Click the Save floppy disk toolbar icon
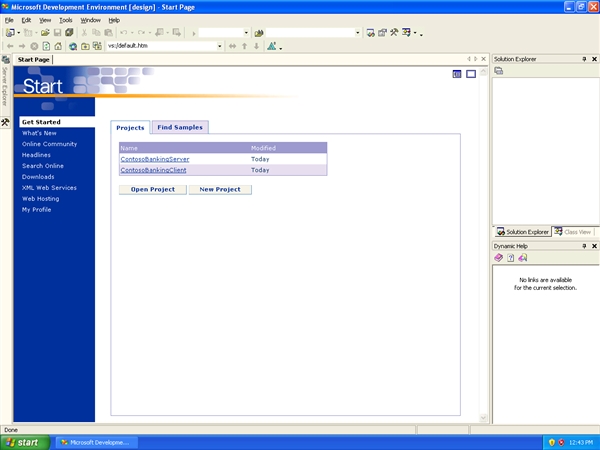 (57, 33)
